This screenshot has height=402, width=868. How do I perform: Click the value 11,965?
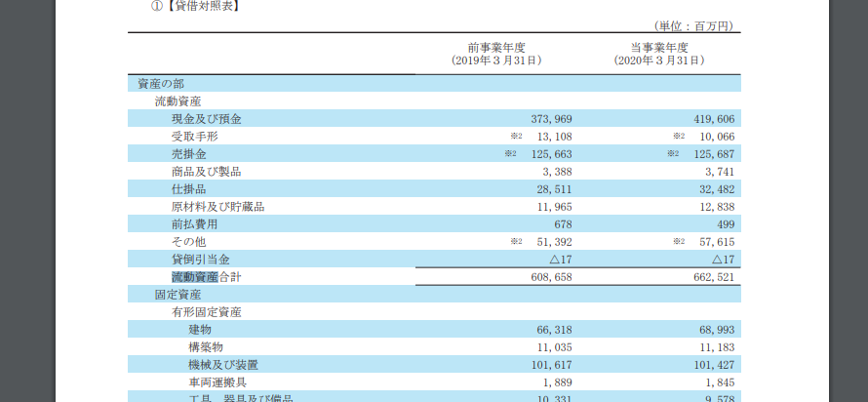pyautogui.click(x=554, y=207)
